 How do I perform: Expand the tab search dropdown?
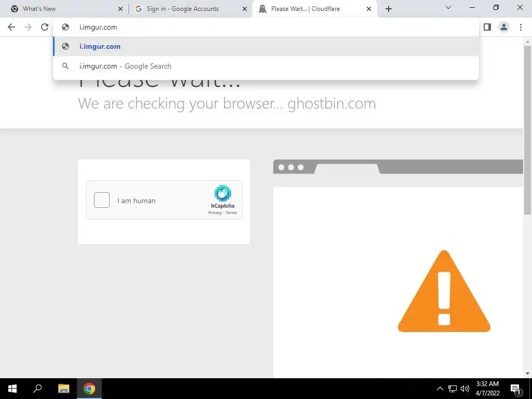click(x=448, y=7)
